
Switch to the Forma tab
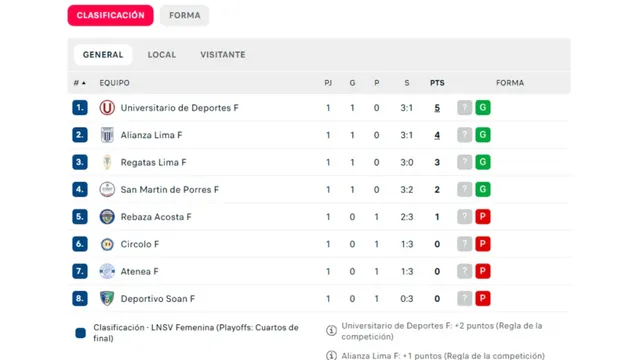pyautogui.click(x=184, y=16)
